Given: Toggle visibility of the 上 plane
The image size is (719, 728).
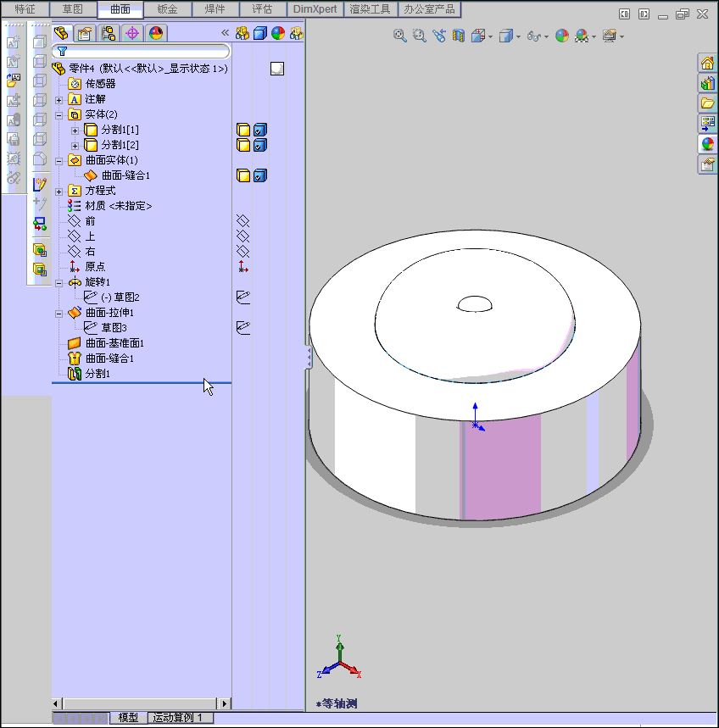Looking at the screenshot, I should pos(243,236).
